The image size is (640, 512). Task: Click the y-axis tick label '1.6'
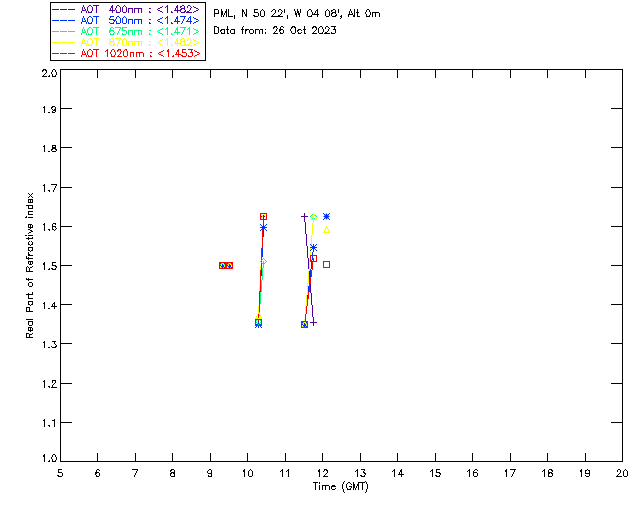(x=49, y=227)
